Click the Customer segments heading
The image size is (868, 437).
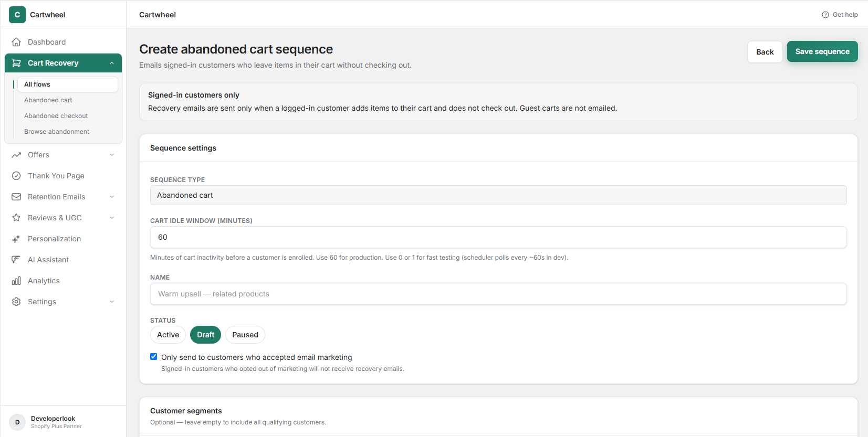[x=186, y=411]
